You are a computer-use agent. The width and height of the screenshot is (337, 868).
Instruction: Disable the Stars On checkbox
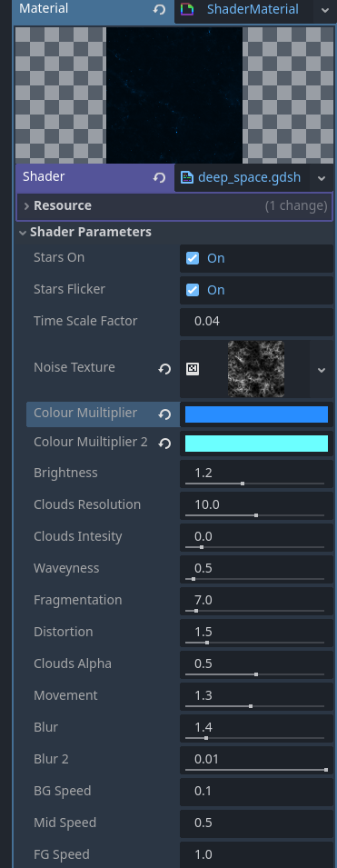coord(192,258)
